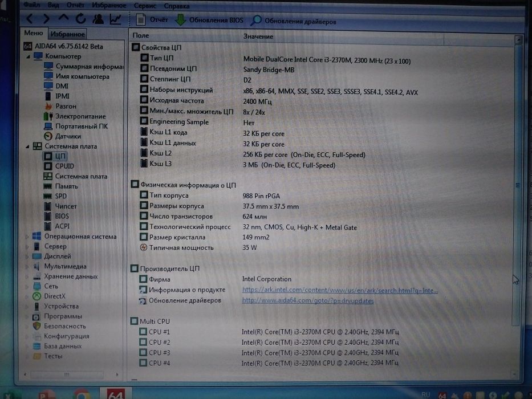Select the ЦП tree item

pyautogui.click(x=55, y=156)
